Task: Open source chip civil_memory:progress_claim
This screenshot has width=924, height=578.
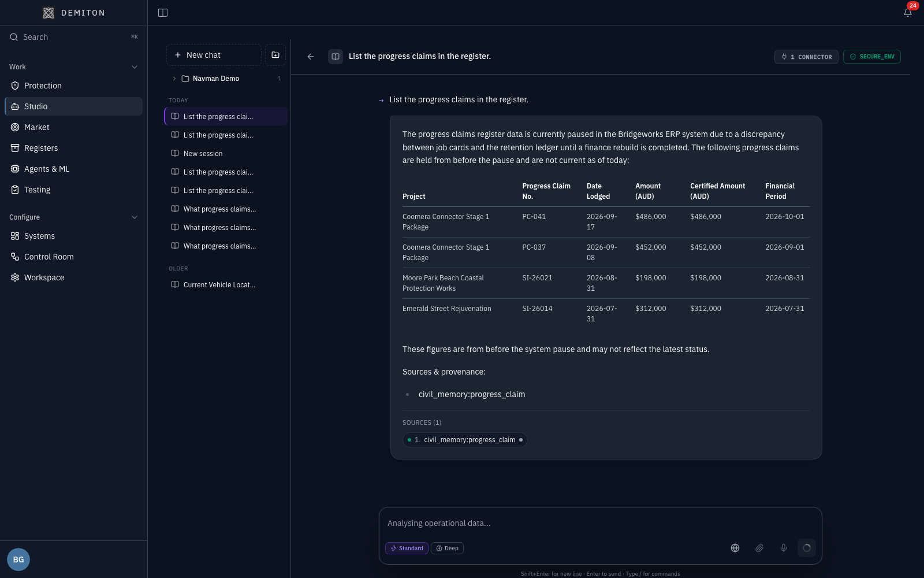Action: click(x=465, y=440)
